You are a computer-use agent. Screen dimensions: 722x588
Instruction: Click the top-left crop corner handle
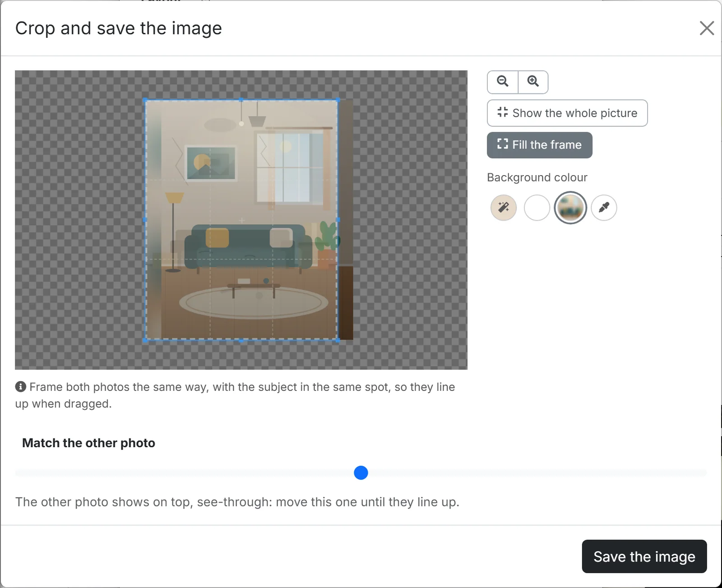point(145,100)
